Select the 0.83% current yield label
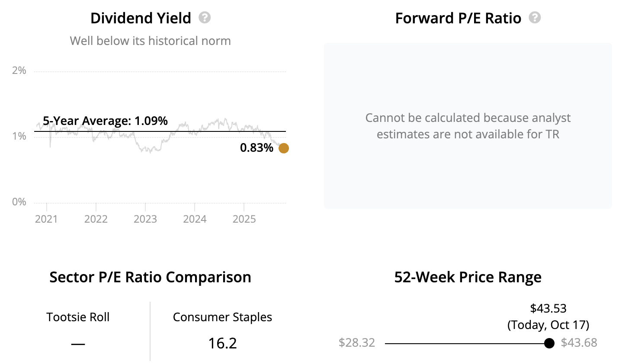 click(256, 148)
